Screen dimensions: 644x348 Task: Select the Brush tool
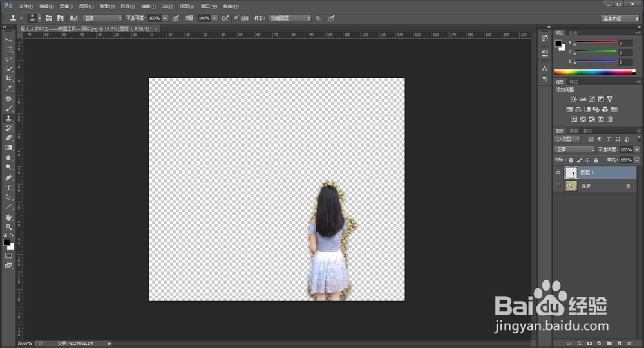(8, 109)
